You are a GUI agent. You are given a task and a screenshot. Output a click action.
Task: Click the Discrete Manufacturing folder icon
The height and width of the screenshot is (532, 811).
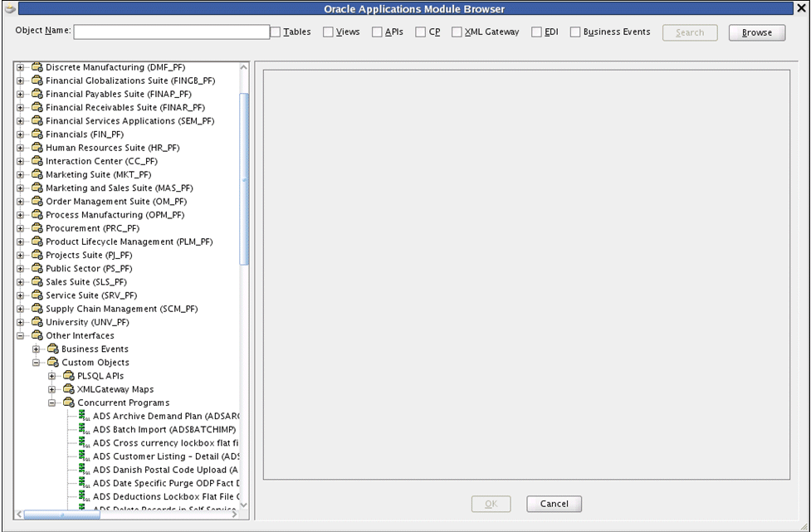pyautogui.click(x=37, y=67)
